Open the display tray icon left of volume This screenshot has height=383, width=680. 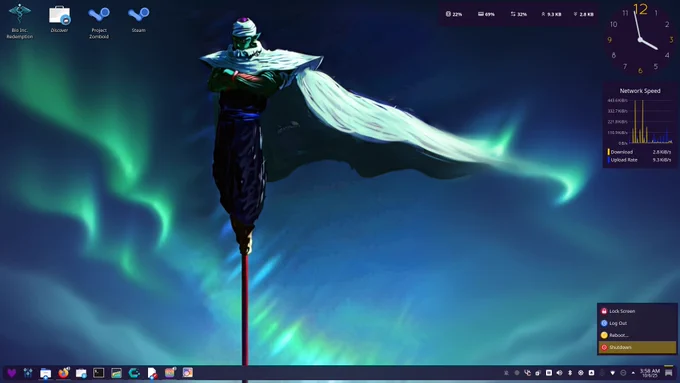coord(549,373)
